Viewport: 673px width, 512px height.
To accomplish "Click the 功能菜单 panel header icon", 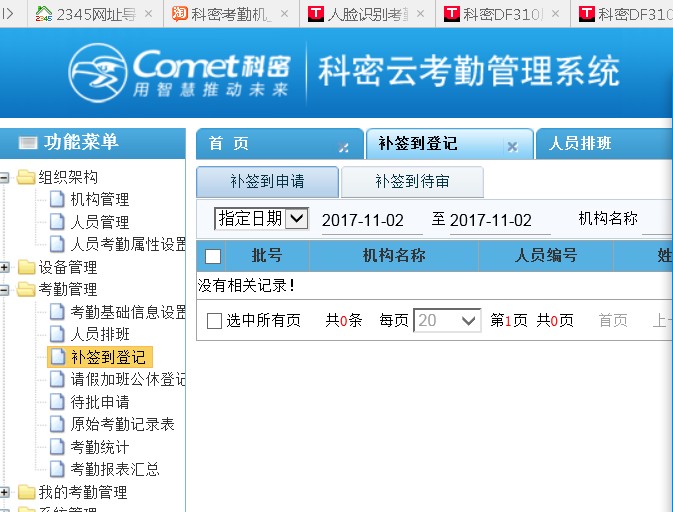I will click(28, 142).
